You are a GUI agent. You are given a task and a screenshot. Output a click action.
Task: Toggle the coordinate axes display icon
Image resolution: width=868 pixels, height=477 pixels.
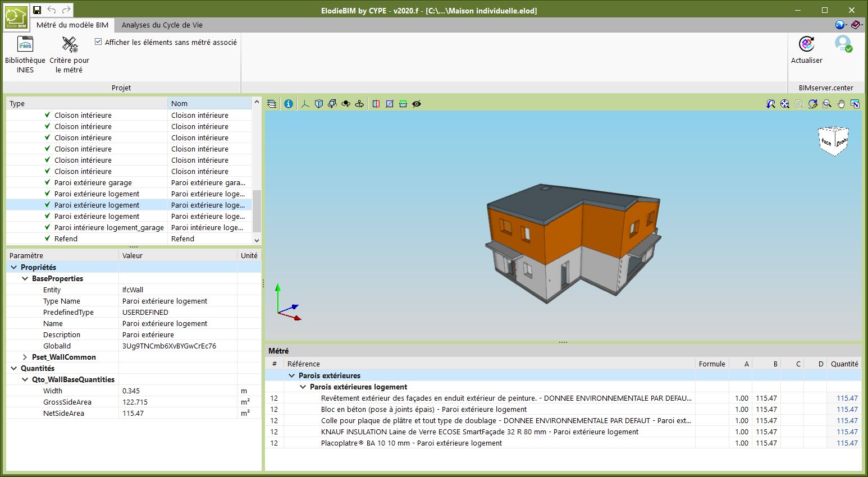pos(305,104)
